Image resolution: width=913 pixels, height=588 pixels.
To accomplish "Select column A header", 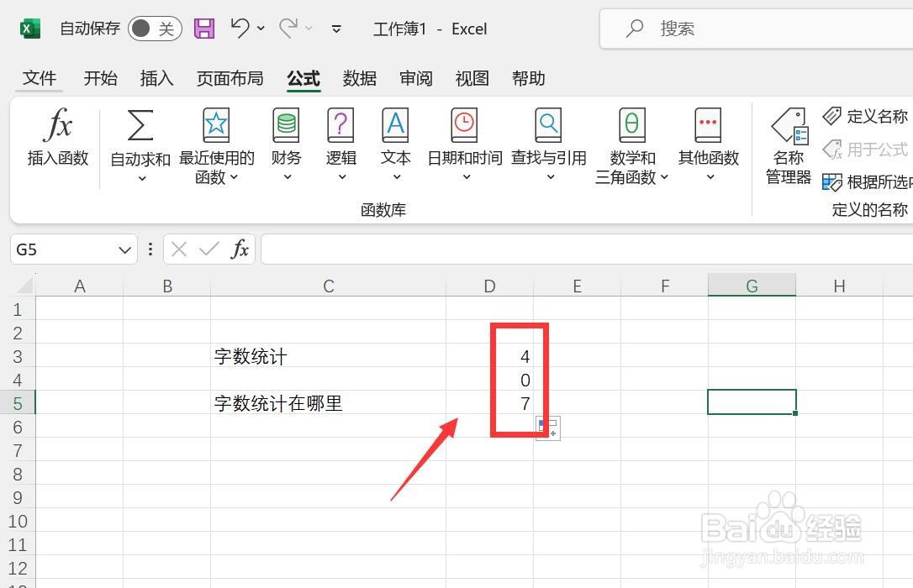I will click(80, 286).
